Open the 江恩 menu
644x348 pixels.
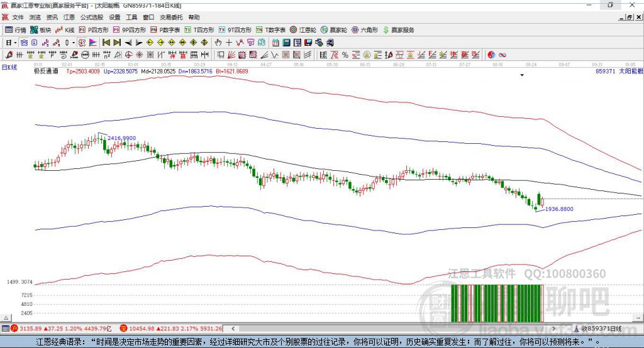click(69, 18)
